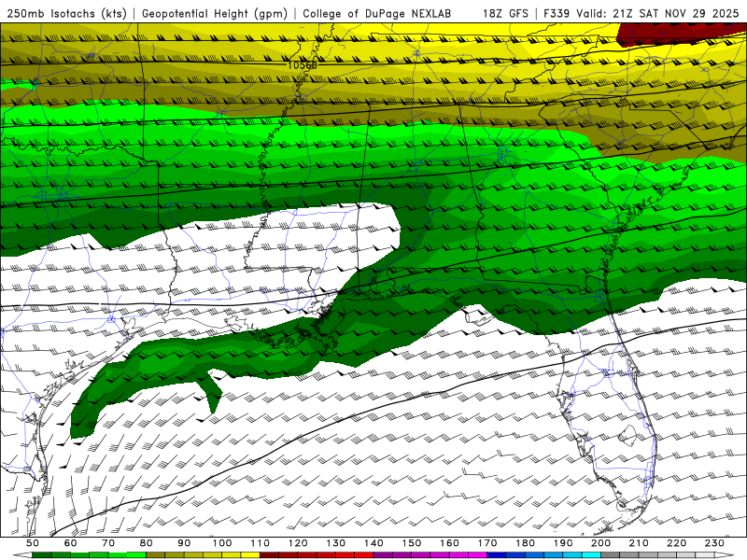Select the bright red swatch below 130-140
Viewport: 747px width, 560px height.
pos(364,555)
